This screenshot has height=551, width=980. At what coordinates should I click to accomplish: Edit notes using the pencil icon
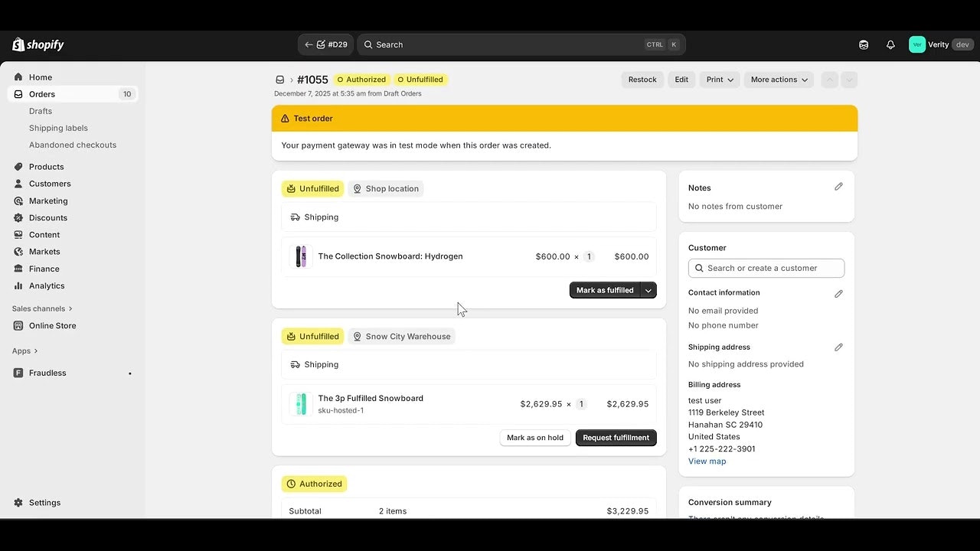pyautogui.click(x=838, y=186)
